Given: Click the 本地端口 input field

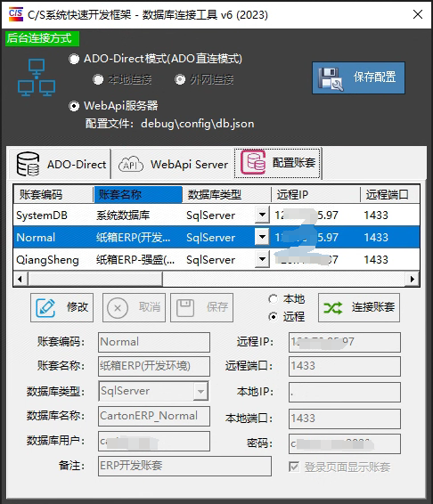Looking at the screenshot, I should coord(345,419).
